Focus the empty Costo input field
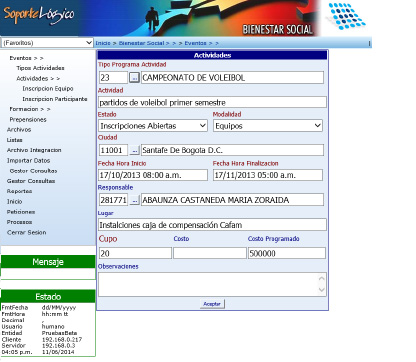The image size is (416, 362). coord(210,253)
